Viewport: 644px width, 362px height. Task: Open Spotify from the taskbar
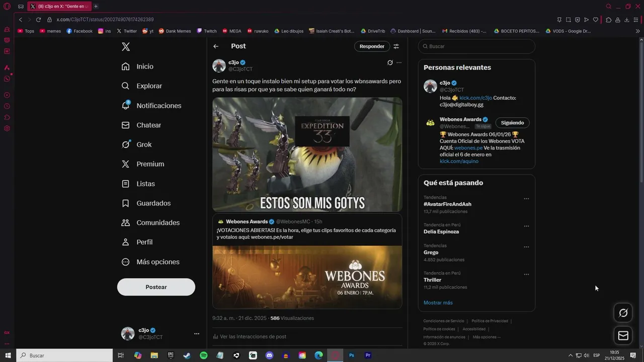pos(203,355)
